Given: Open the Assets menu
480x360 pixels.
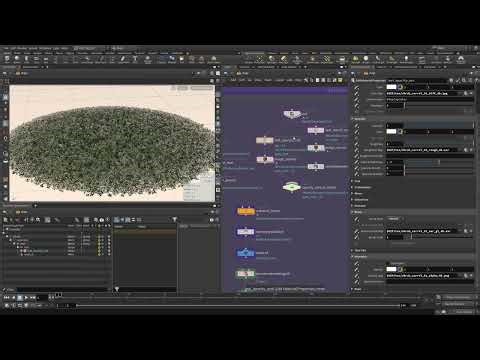Looking at the screenshot, I should (33, 48).
